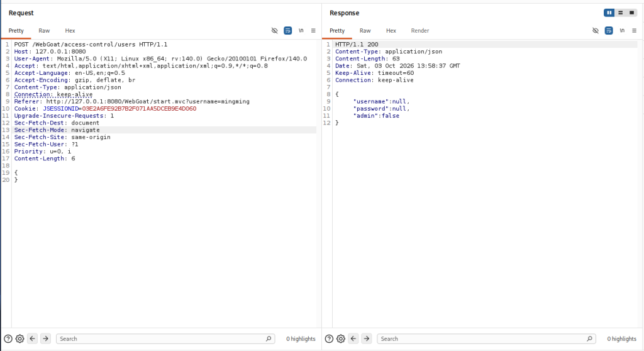Select side-by-side layout icon
This screenshot has height=351, width=644.
609,13
